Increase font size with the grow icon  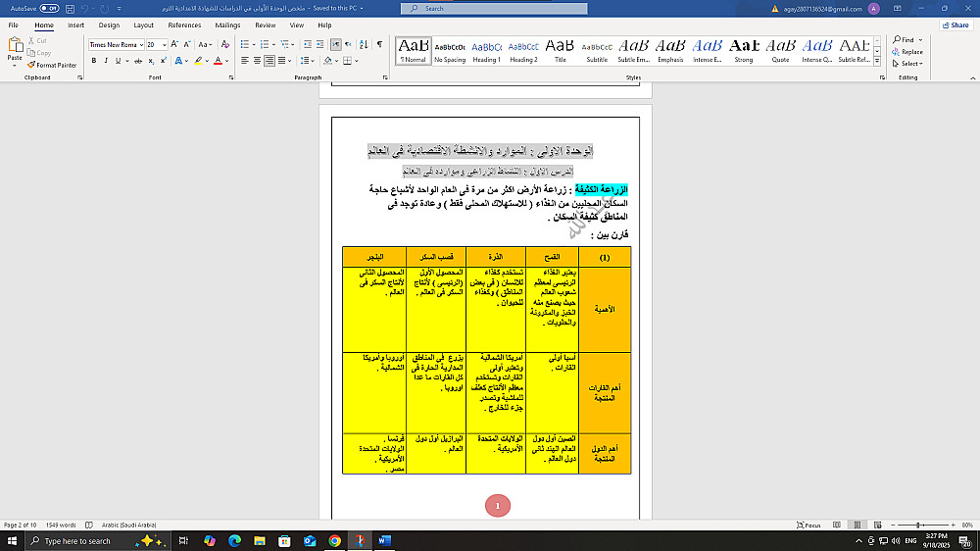click(x=174, y=44)
